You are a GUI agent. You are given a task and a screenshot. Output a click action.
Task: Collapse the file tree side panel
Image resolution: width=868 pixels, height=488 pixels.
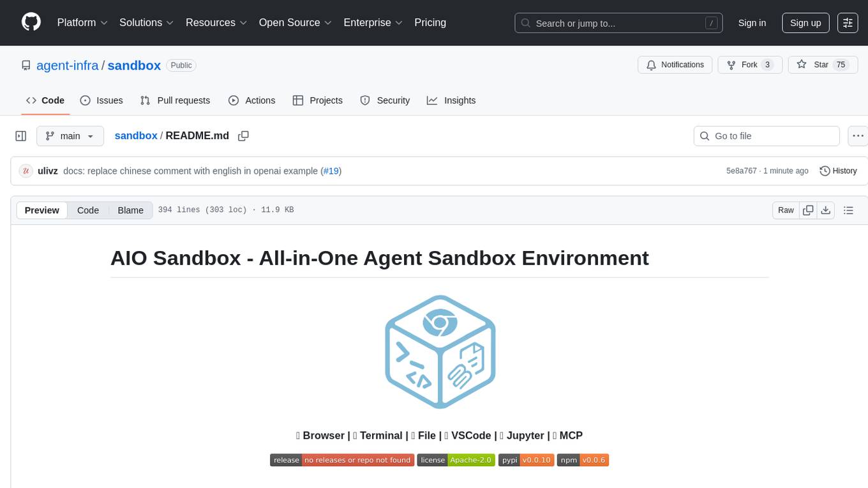point(21,136)
